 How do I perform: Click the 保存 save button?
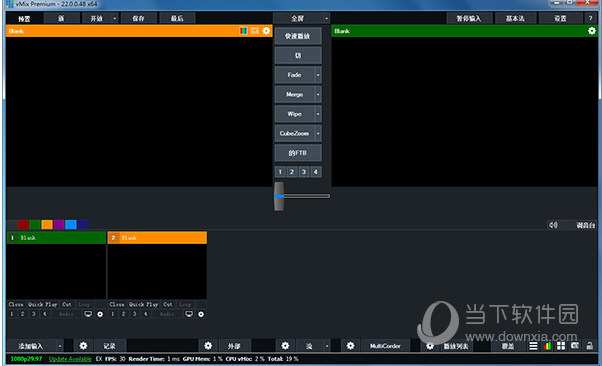click(x=139, y=18)
